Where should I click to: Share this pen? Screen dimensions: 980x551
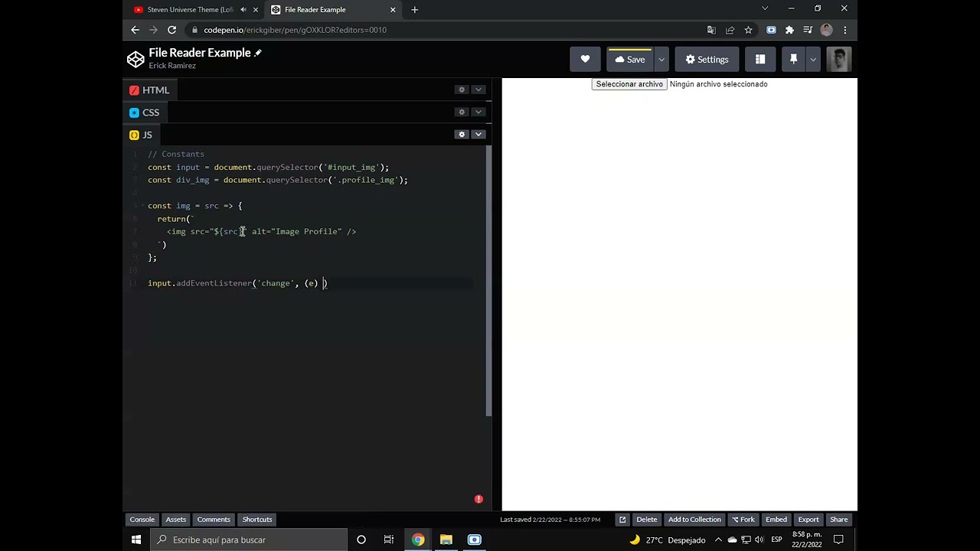(839, 519)
